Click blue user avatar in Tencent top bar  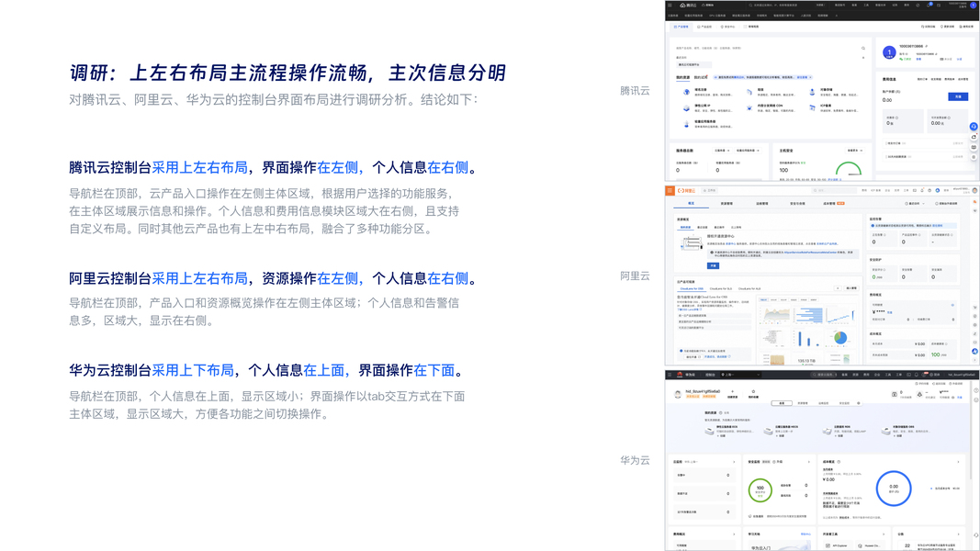974,5
